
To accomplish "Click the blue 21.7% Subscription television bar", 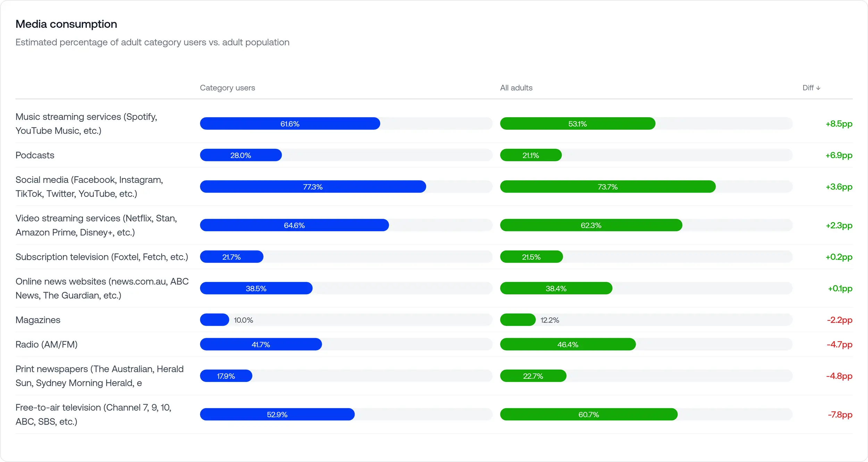I will point(232,257).
